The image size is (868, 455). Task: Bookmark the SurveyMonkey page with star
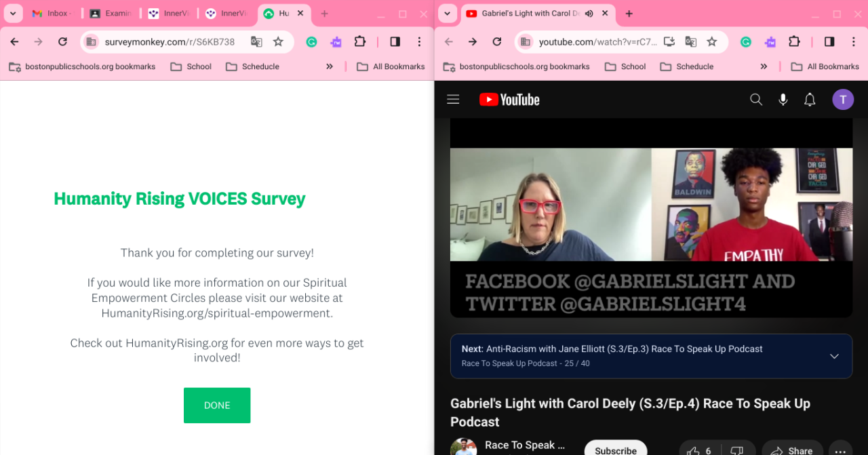pos(278,42)
